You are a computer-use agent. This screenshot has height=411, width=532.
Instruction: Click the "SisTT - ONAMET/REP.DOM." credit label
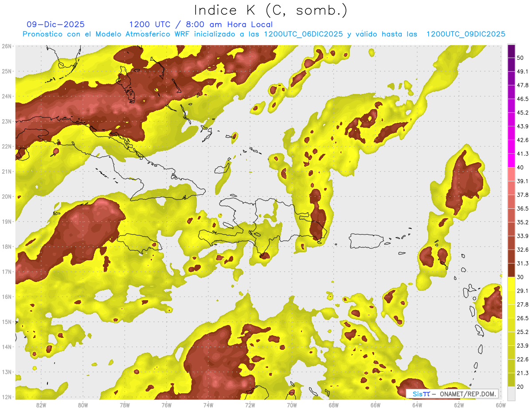pos(452,394)
